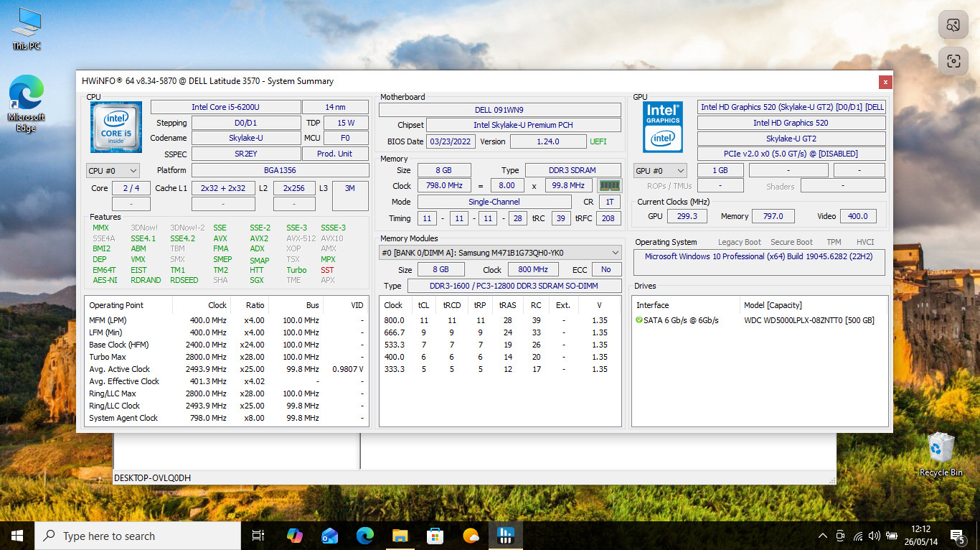Open the Recycle Bin icon
This screenshot has height=550, width=980.
(x=941, y=455)
